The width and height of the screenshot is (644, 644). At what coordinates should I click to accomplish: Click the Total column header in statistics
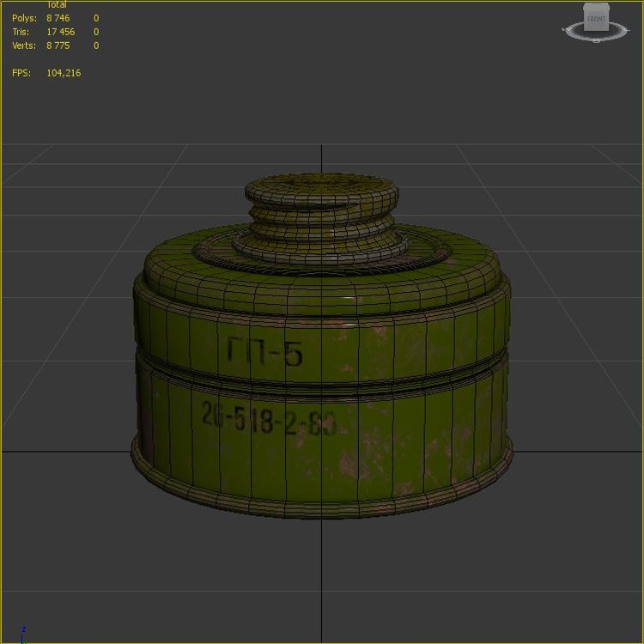tap(57, 5)
